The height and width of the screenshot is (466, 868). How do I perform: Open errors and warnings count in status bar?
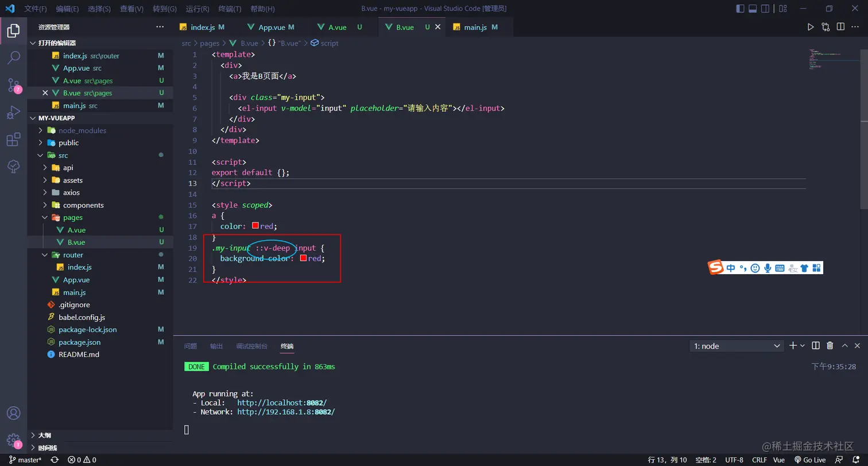(82, 460)
